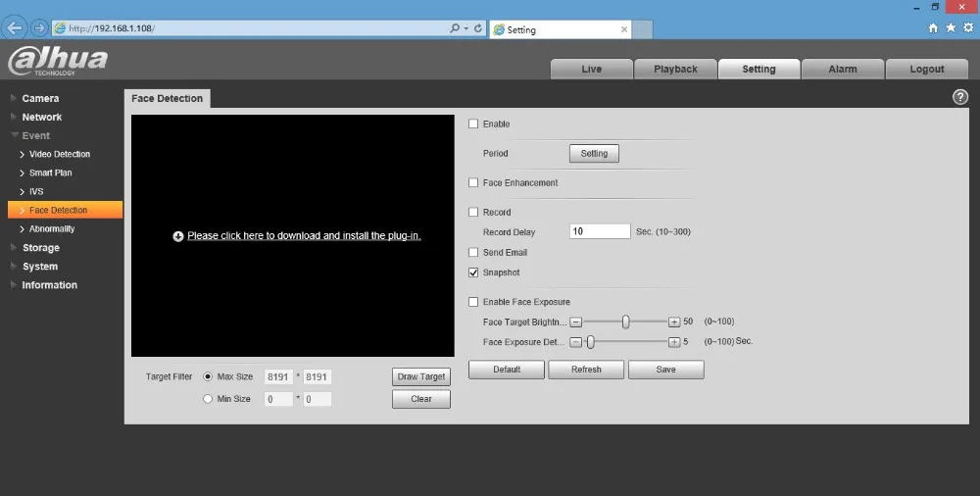Click the Min Size width field
This screenshot has width=980, height=496.
pos(278,399)
